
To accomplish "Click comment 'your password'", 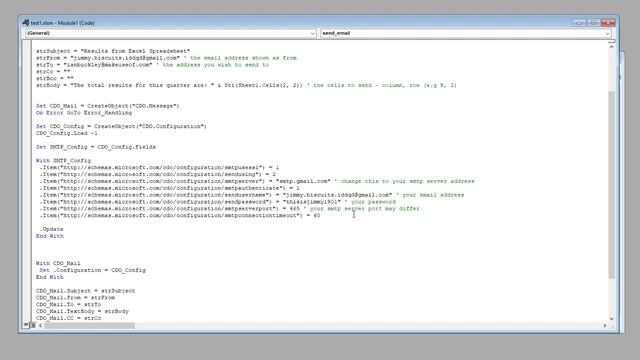I will 373,202.
